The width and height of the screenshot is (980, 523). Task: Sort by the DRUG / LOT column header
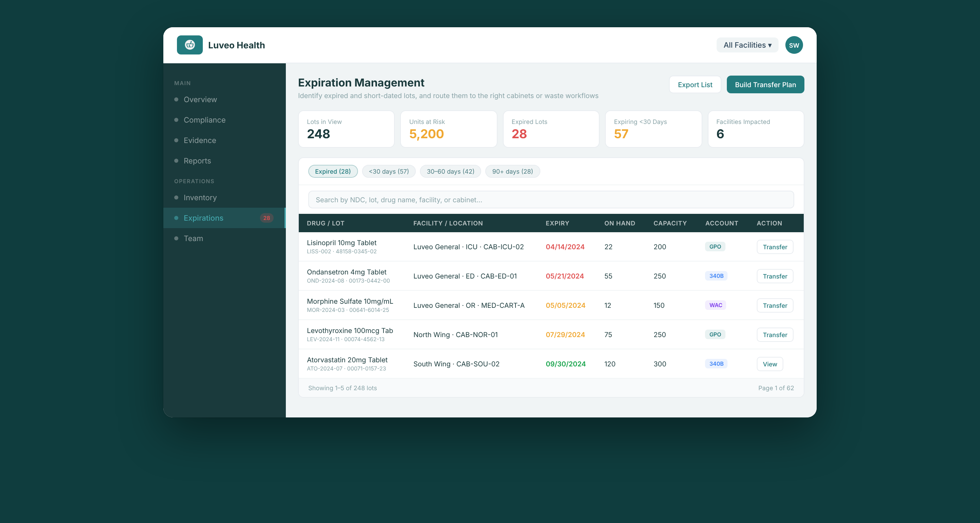[x=325, y=223]
